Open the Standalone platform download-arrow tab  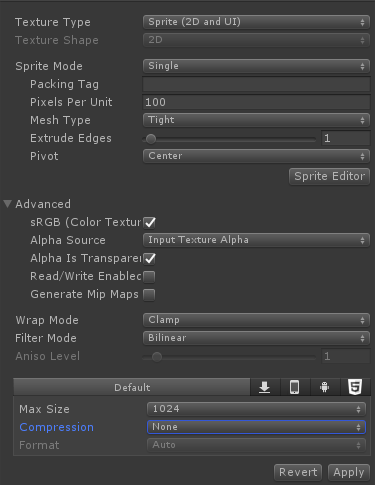(x=265, y=387)
